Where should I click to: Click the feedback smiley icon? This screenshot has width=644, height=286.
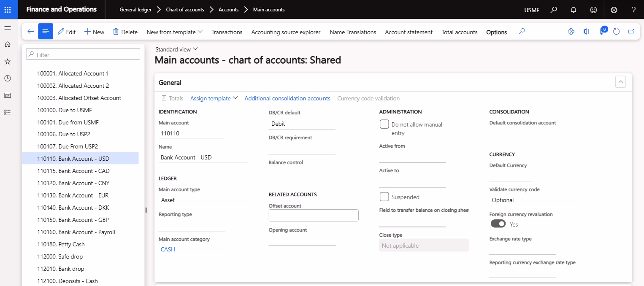[593, 10]
